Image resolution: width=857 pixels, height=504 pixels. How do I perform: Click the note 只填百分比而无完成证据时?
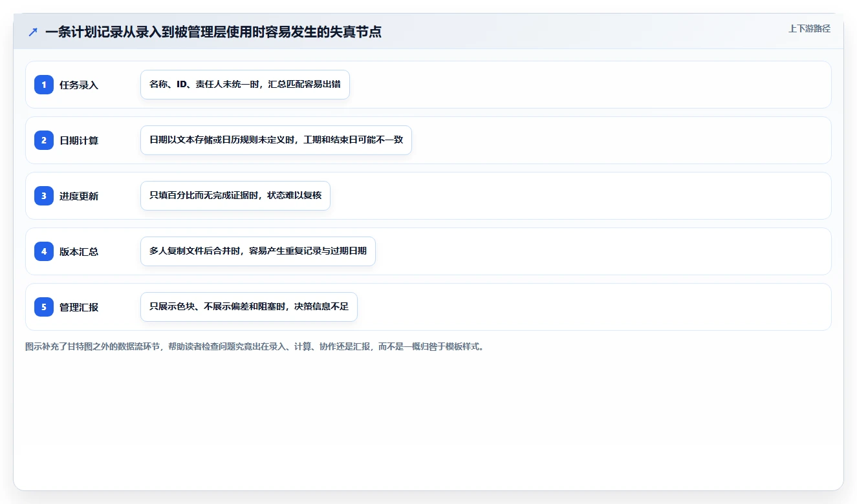tap(235, 196)
